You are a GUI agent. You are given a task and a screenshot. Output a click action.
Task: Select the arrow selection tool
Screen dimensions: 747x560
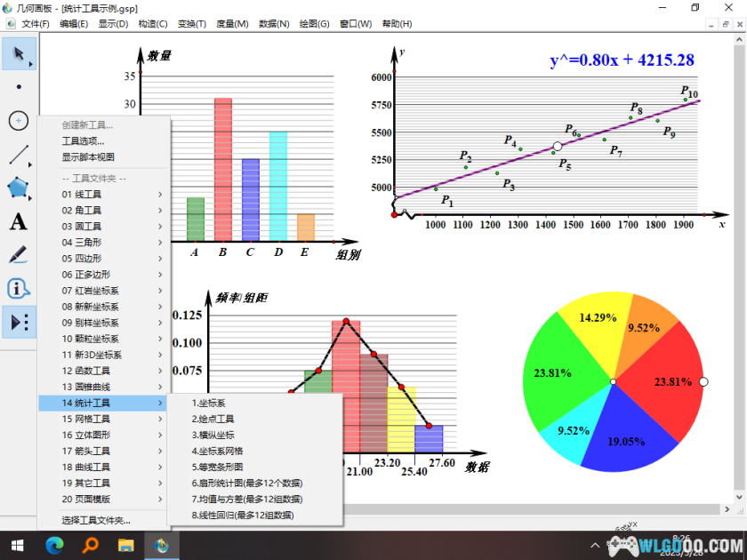18,53
